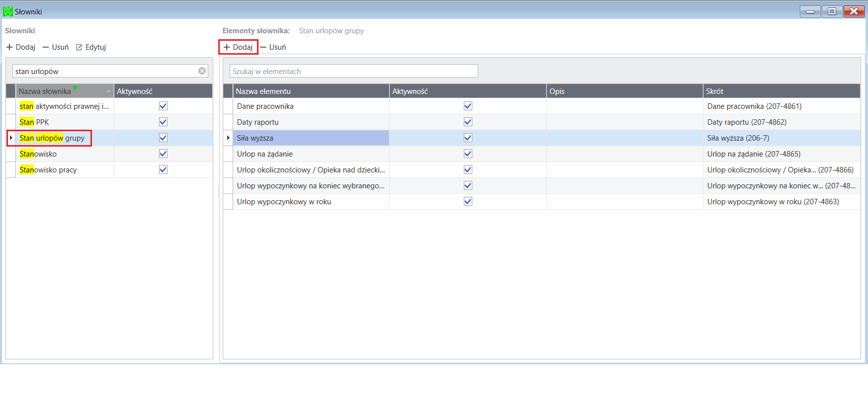Viewport: 868px width, 409px height.
Task: Close the Słowniki window
Action: coord(854,11)
